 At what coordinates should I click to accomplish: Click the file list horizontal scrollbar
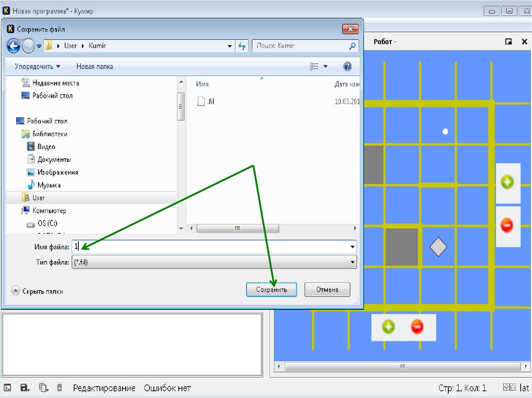(238, 228)
